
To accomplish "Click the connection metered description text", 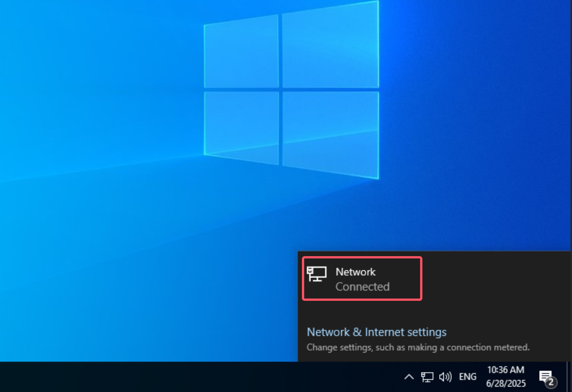I will [x=417, y=347].
